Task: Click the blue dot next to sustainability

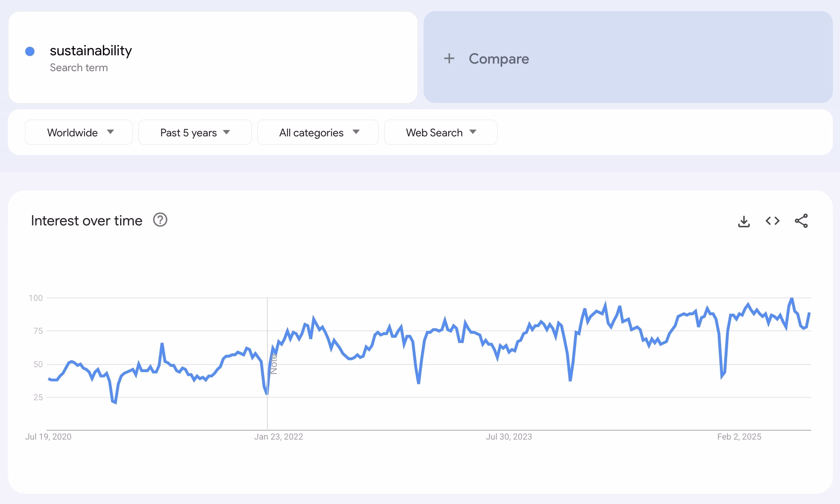Action: coord(30,51)
